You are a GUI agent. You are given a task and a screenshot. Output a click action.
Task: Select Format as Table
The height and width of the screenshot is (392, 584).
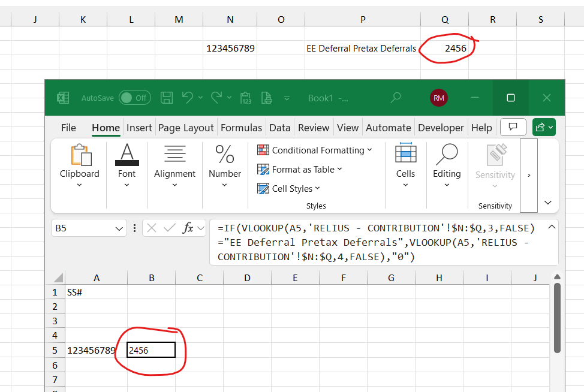[x=300, y=169]
